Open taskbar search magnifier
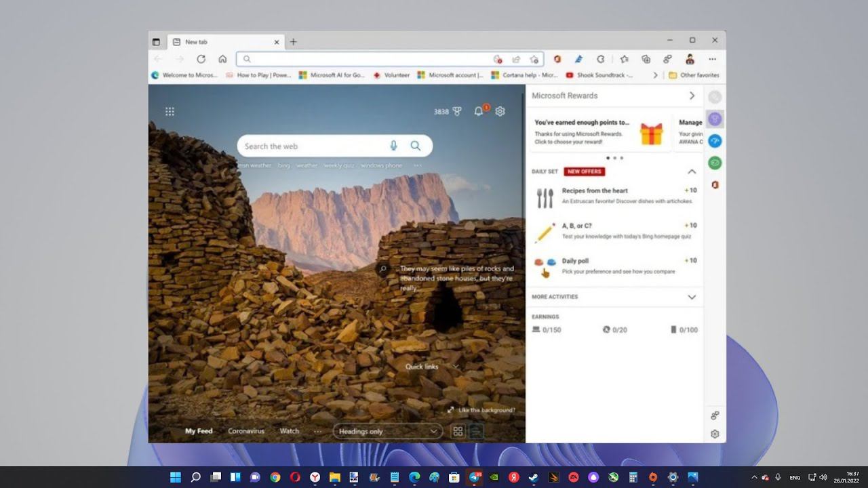This screenshot has height=488, width=868. [x=195, y=477]
